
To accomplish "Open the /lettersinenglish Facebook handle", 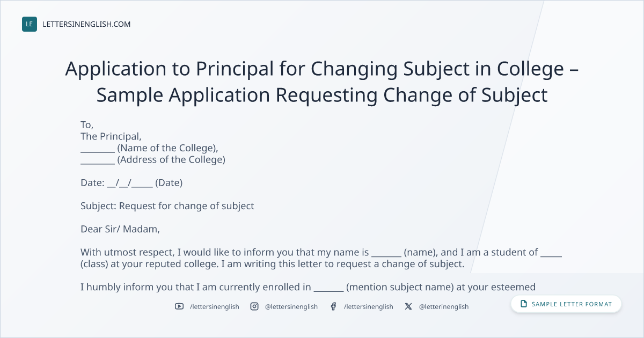I will [368, 306].
